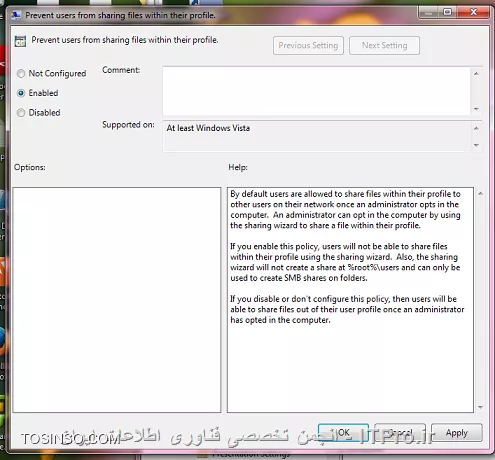Click Supported on box down arrow
Viewport: 495px width, 460px height.
(476, 145)
